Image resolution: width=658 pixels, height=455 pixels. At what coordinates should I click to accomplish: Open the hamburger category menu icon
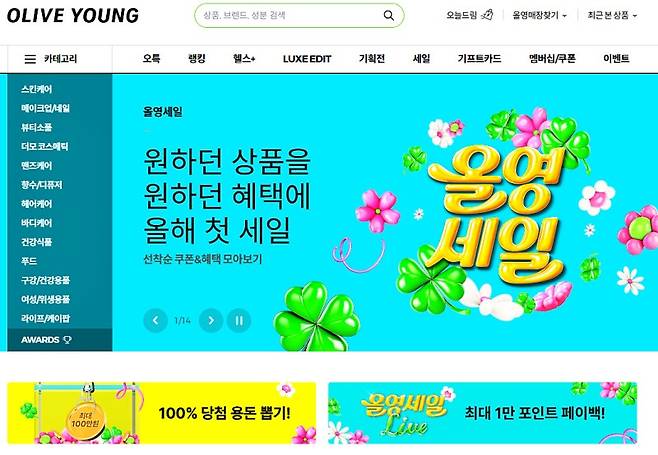(30, 59)
